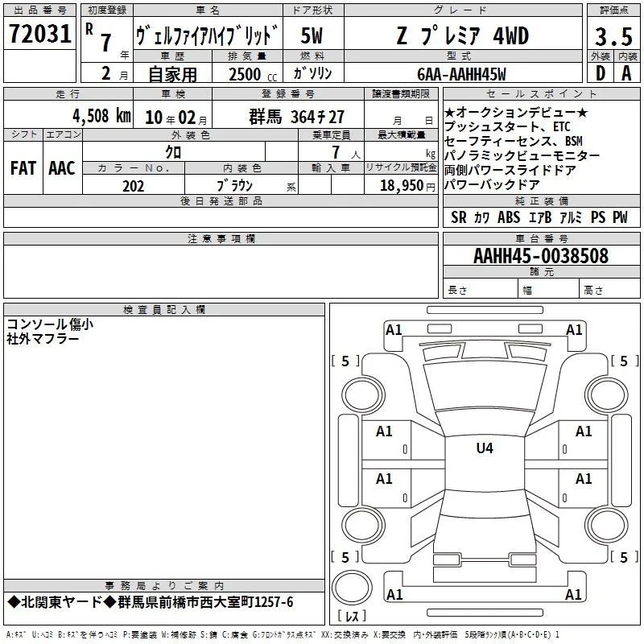Viewport: 644px width, 644px height.
Task: Click fuel type ガソリン
Action: [x=312, y=73]
